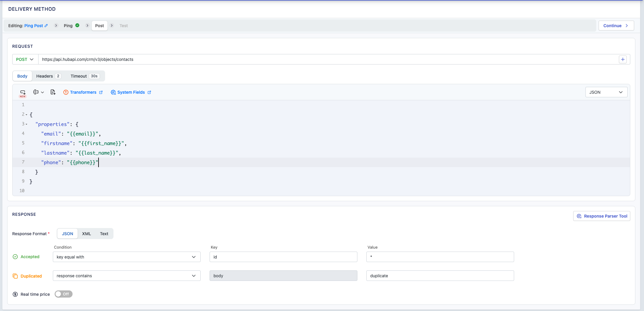
Task: Open the Transformers reference link
Action: (x=83, y=92)
